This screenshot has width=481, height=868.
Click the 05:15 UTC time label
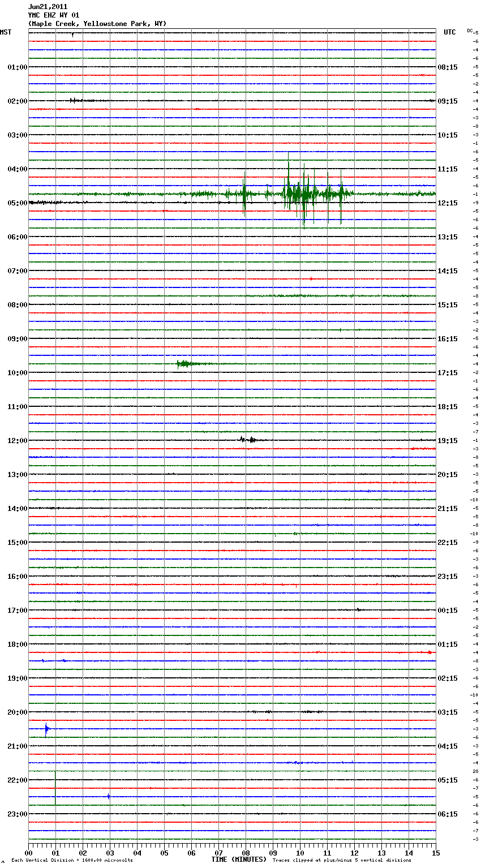tap(448, 780)
